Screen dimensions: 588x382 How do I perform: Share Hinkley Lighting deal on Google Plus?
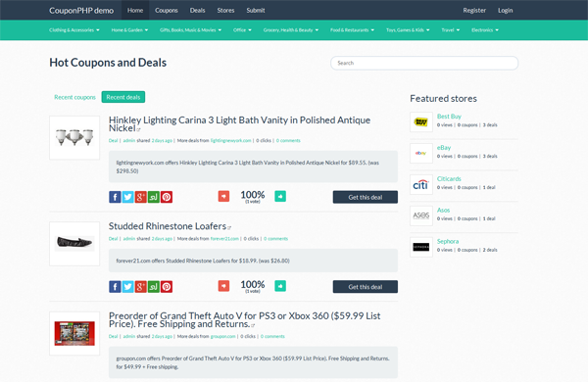pos(140,197)
